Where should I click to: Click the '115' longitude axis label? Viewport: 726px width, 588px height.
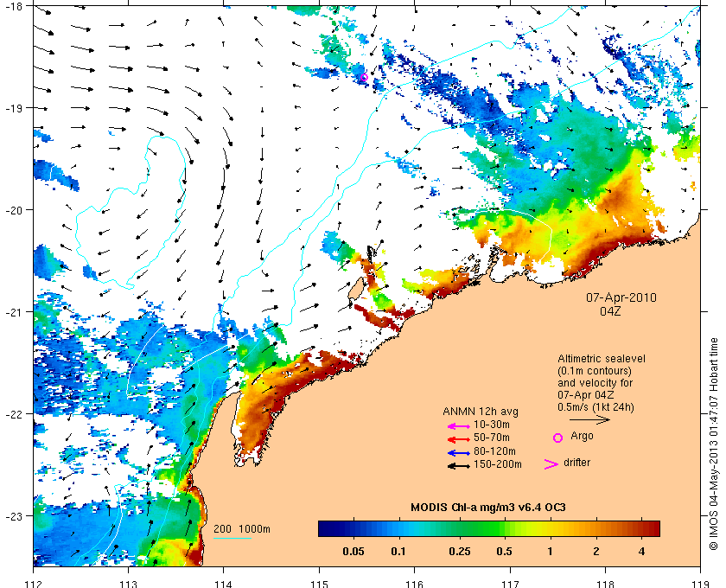(319, 584)
